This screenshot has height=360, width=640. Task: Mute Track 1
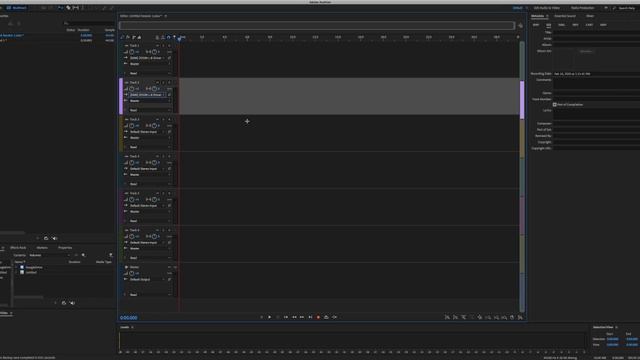[x=158, y=46]
